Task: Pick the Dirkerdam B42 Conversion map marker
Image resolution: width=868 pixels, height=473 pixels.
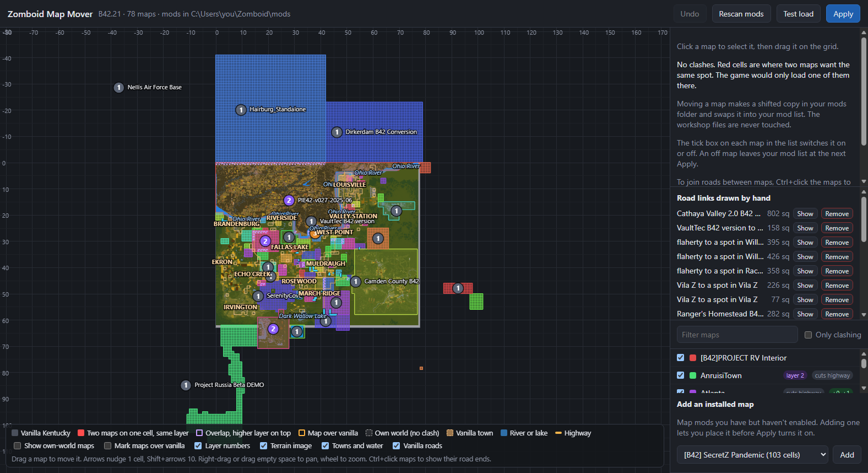Action: (337, 132)
